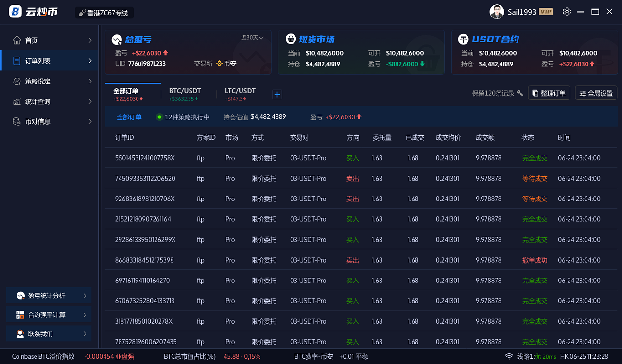Click Coinbase BTC溢价指数 in status bar
The width and height of the screenshot is (622, 364).
tap(43, 356)
